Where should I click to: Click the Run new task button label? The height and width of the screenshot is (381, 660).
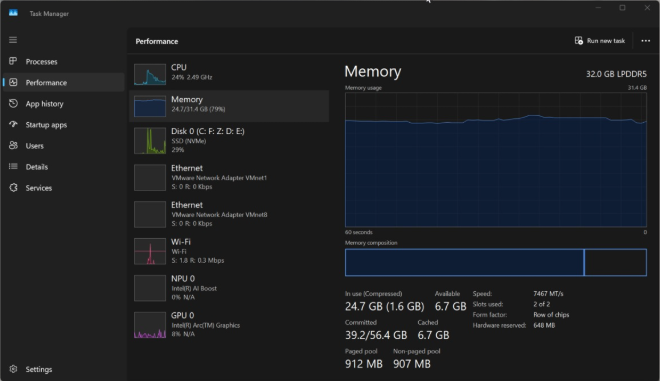click(x=606, y=41)
